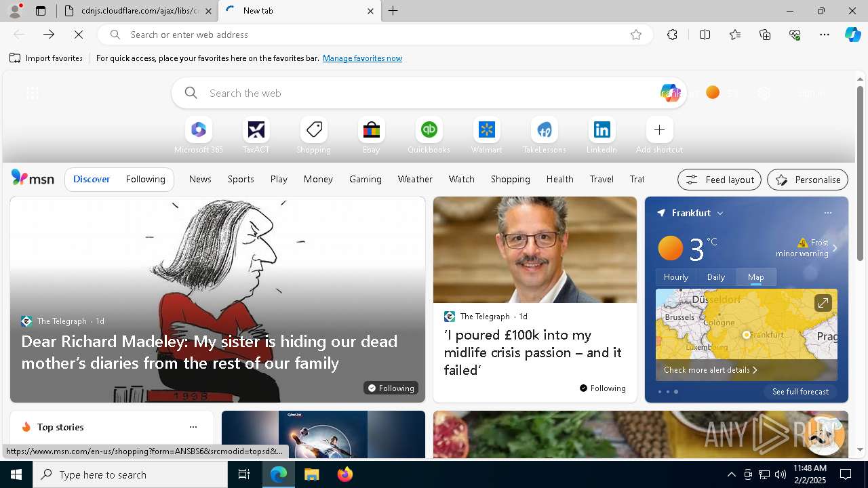Image resolution: width=868 pixels, height=488 pixels.
Task: Open the TaxACT shortcut tile
Action: pos(256,136)
